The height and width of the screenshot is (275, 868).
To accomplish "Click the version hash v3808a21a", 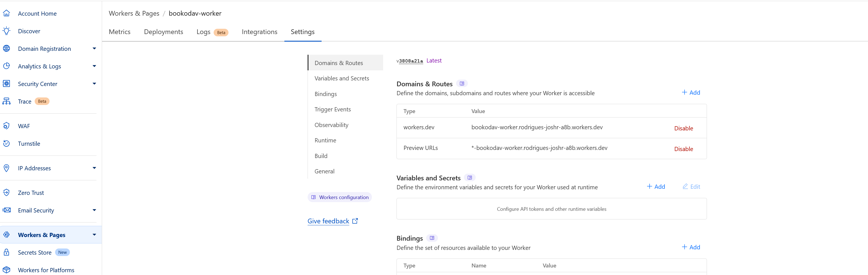I will [409, 61].
